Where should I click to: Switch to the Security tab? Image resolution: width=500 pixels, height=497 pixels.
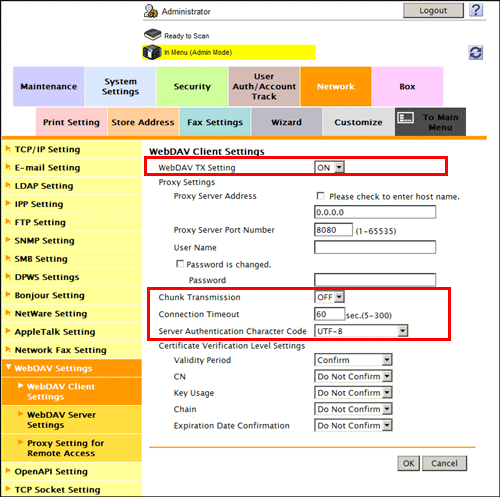click(x=192, y=86)
